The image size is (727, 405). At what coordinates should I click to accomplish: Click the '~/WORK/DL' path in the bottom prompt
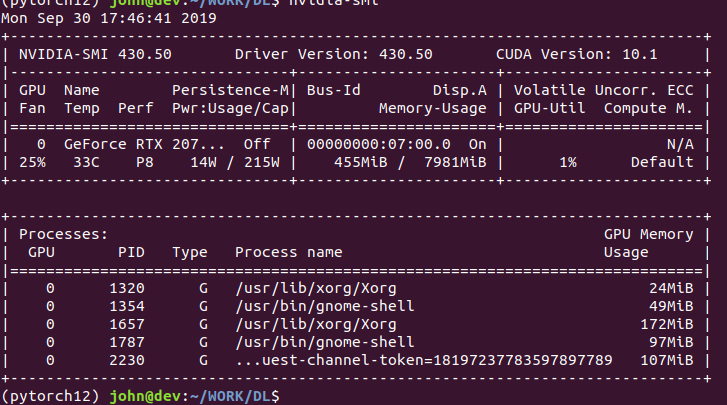[230, 396]
